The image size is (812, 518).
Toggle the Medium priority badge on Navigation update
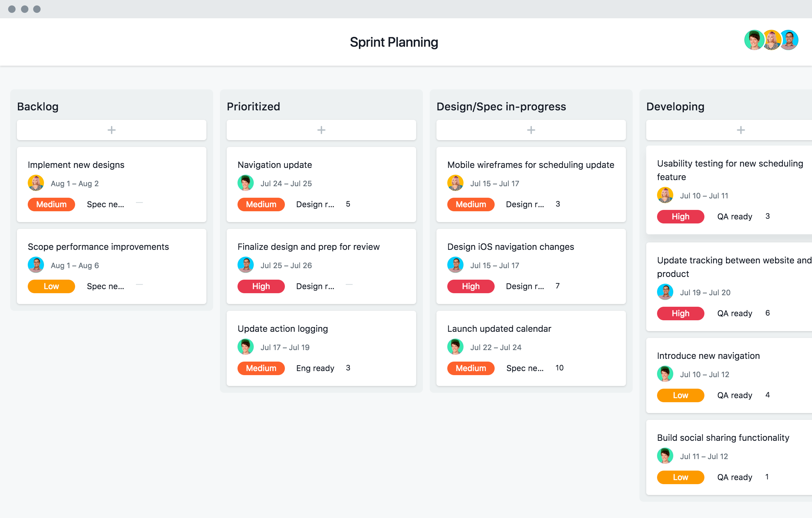click(261, 204)
